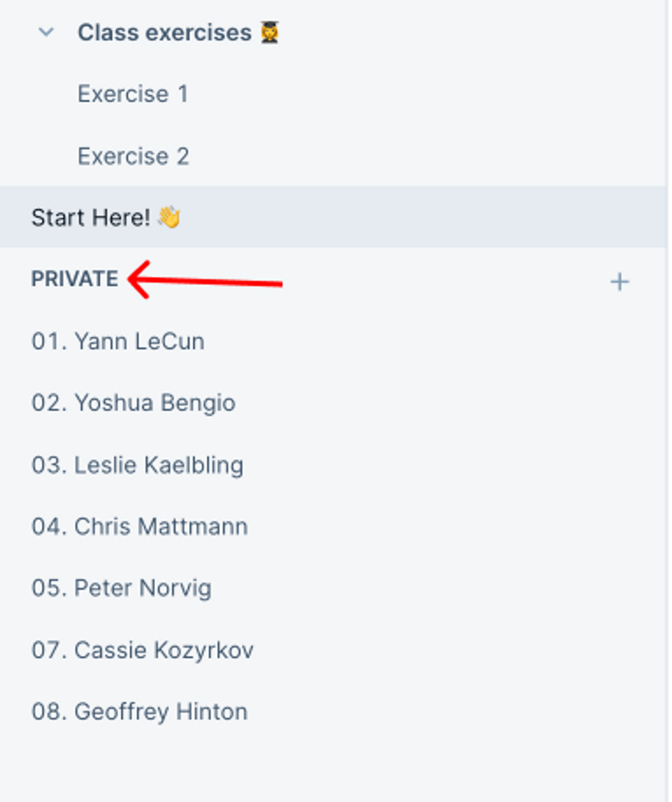Screen dimensions: 672x802
Task: Open the Exercise 1 page
Action: (133, 94)
